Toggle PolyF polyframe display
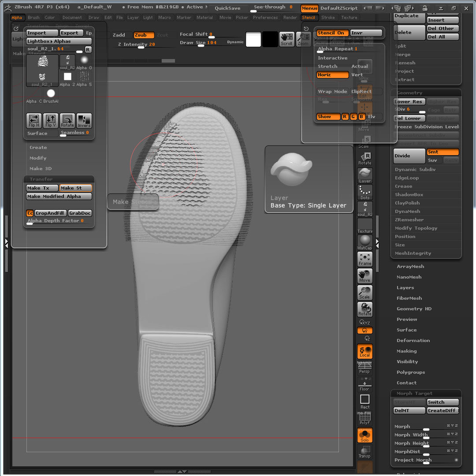The image size is (476, 476). coord(364,418)
